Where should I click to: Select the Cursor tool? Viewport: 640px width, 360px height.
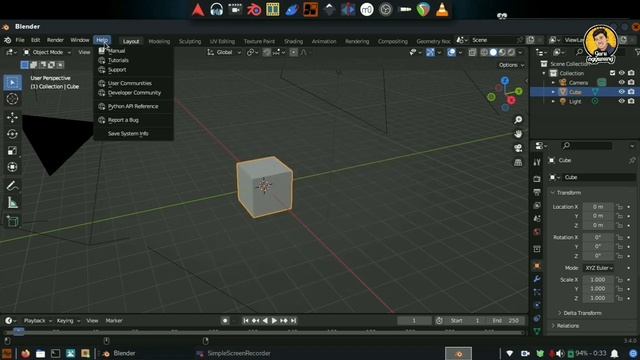tap(12, 99)
